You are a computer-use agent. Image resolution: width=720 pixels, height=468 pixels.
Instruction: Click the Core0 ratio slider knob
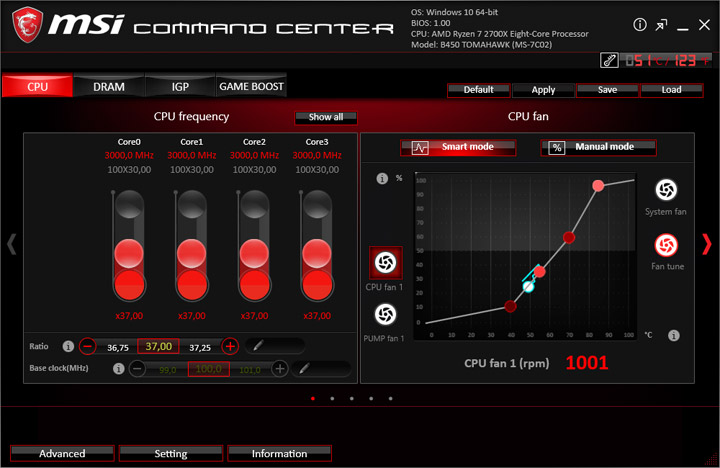click(129, 254)
